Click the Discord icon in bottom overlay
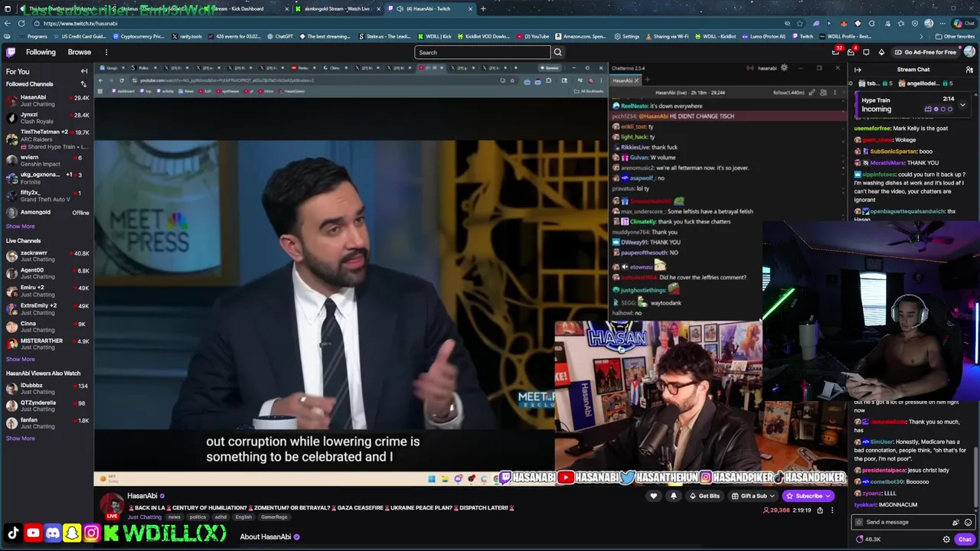 (52, 533)
